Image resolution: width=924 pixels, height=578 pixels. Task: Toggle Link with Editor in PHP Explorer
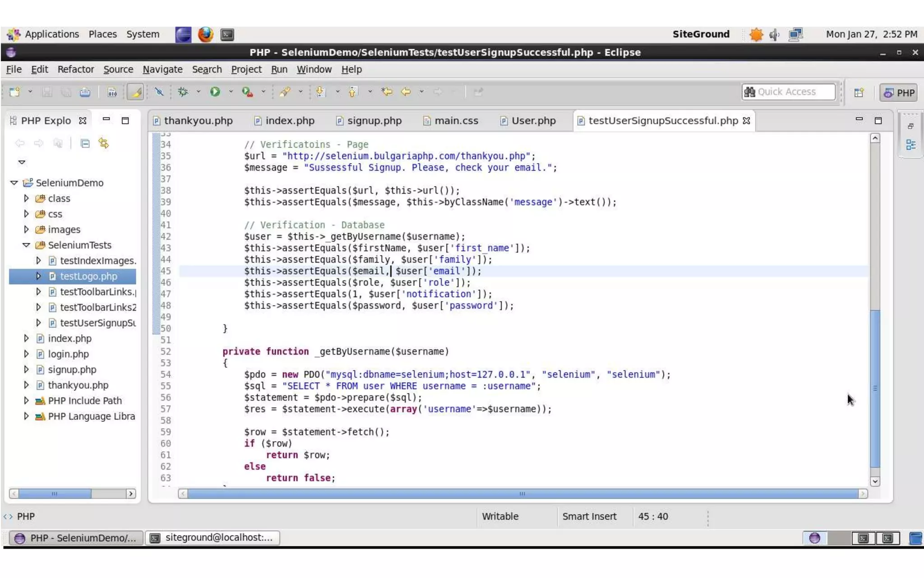point(104,144)
